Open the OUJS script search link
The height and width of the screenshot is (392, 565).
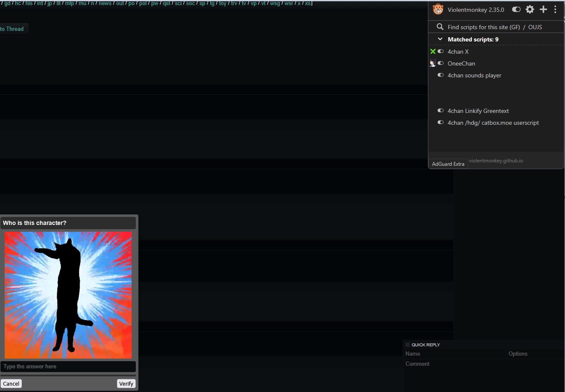[x=535, y=27]
